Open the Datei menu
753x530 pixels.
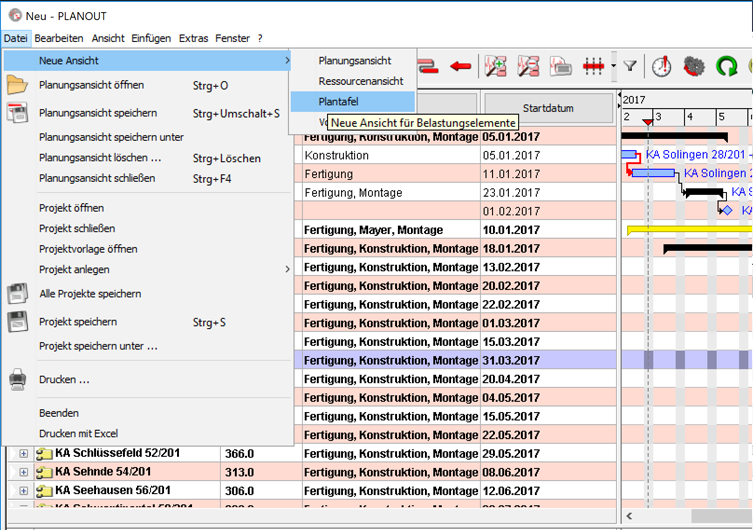16,38
